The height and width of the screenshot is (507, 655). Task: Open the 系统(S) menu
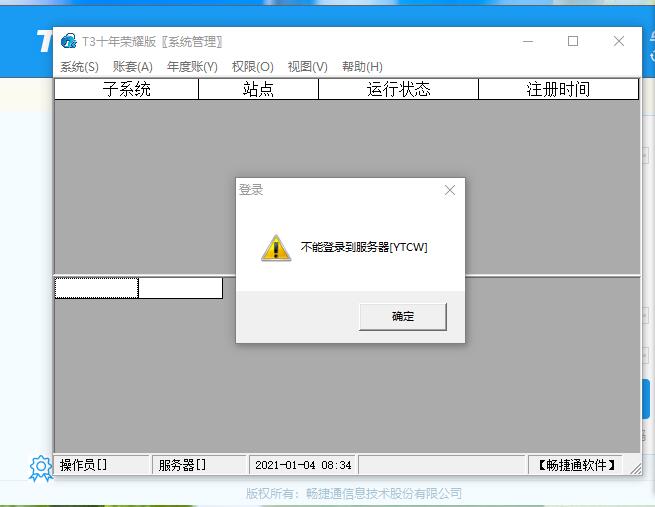79,67
